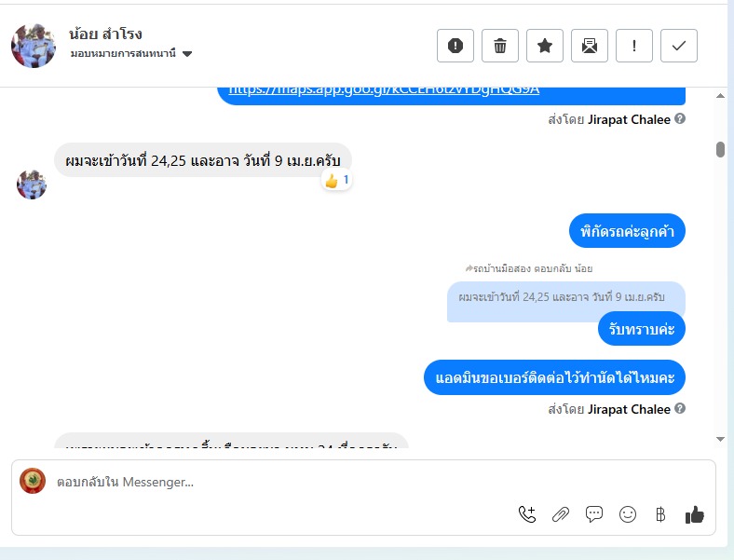Viewport: 734px width, 560px height.
Task: Click the baht payment request icon
Action: (x=660, y=514)
